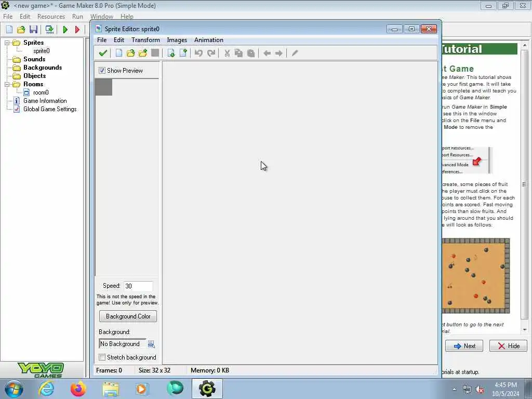Click the Speed input field

pos(138,286)
